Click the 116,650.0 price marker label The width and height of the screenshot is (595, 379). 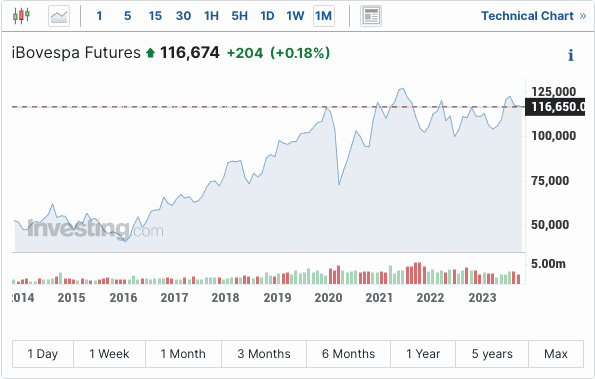[x=556, y=107]
